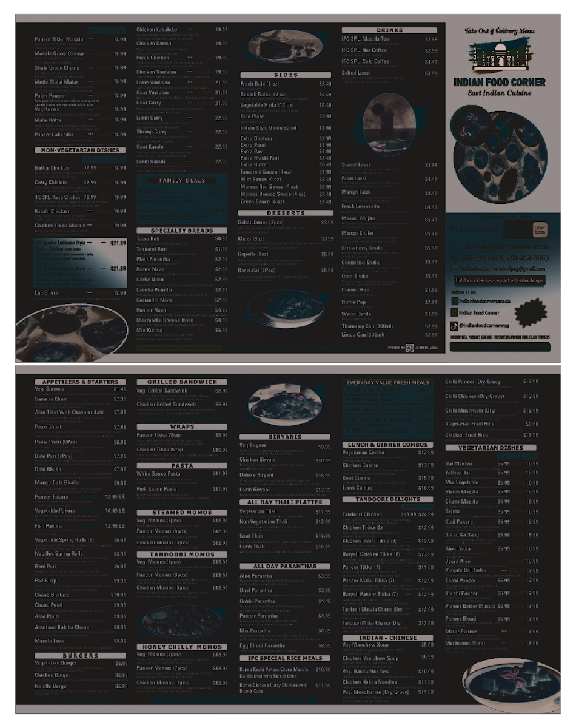Click the Facebook icon for Indian Food Corner
Screen dimensions: 576x728
click(x=454, y=313)
